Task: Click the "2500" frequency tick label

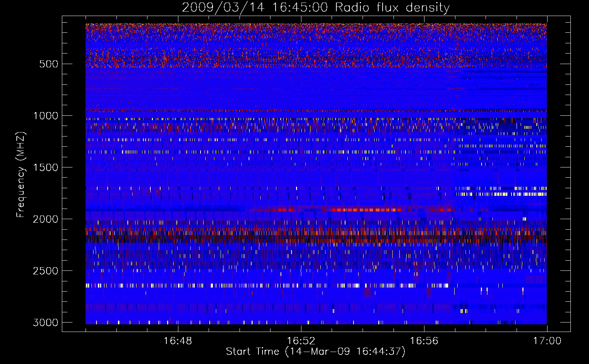Action: click(46, 271)
